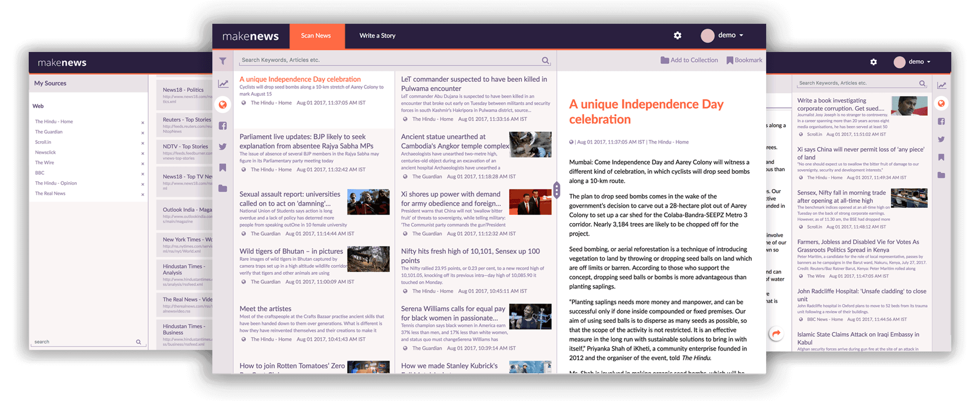Switch to Write a Story tab
The width and height of the screenshot is (980, 401).
377,36
